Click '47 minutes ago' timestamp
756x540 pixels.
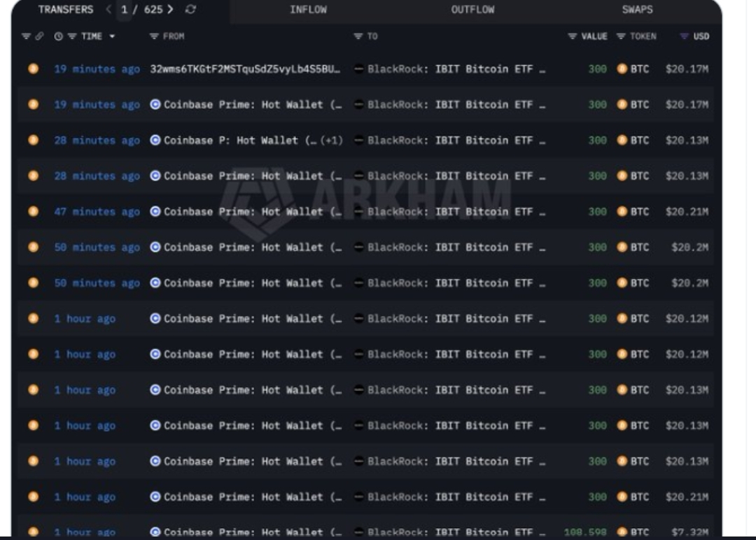[x=97, y=211]
